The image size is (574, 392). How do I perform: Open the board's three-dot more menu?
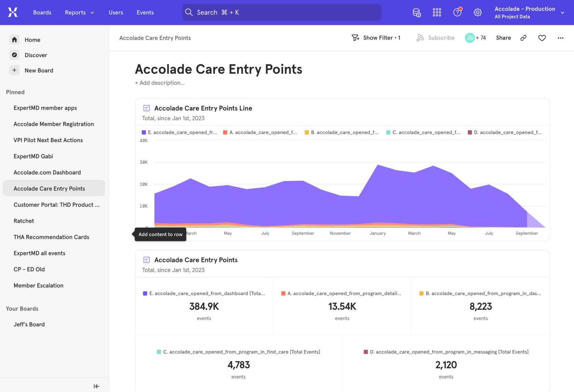tap(560, 38)
